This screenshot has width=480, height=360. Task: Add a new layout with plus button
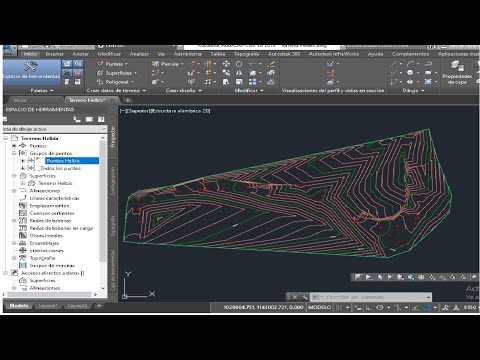pyautogui.click(x=99, y=305)
